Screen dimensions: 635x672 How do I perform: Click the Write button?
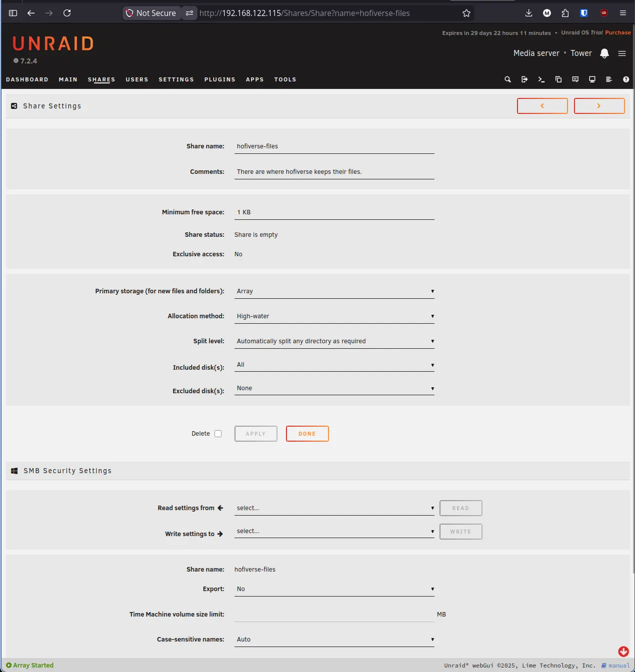tap(461, 532)
